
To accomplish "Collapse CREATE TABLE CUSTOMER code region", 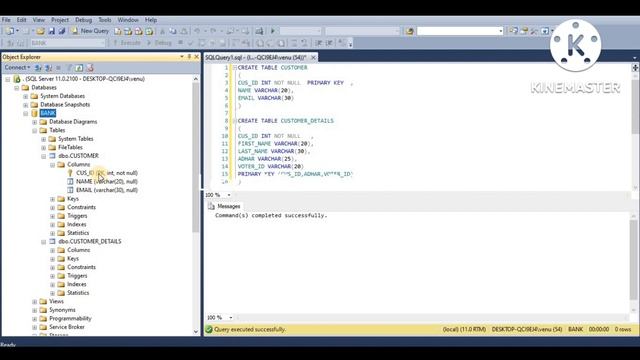I will point(234,68).
